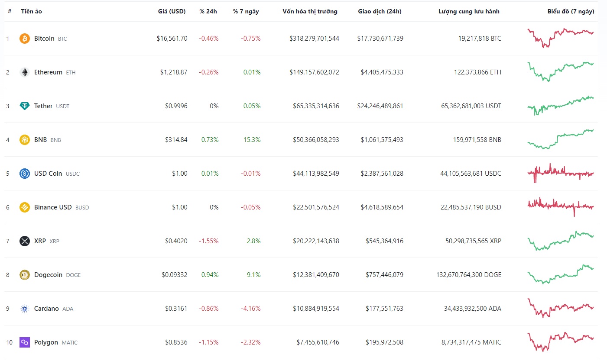Select Polygon 7-day change -2.32%
This screenshot has width=607, height=364.
(251, 342)
